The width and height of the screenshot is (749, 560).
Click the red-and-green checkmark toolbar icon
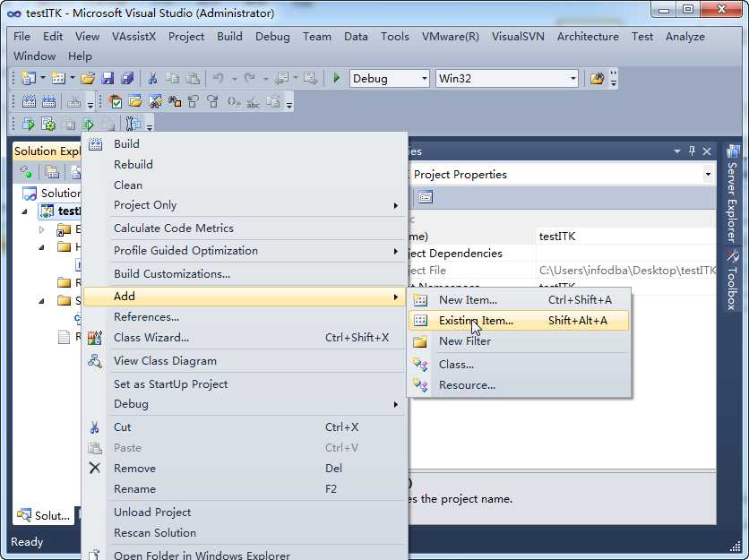(x=115, y=101)
